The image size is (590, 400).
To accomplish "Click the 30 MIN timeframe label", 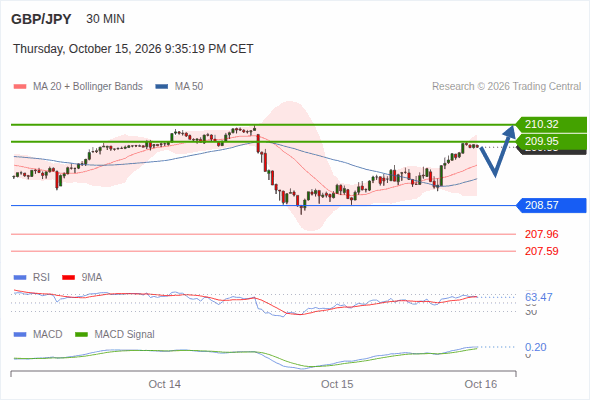I will click(105, 19).
